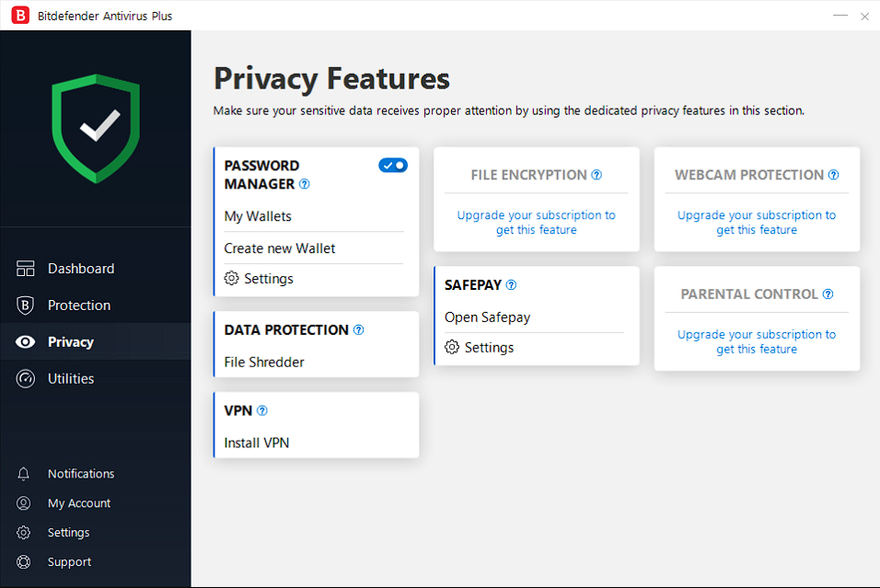This screenshot has height=588, width=880.
Task: Open the Dashboard section
Action: (81, 269)
